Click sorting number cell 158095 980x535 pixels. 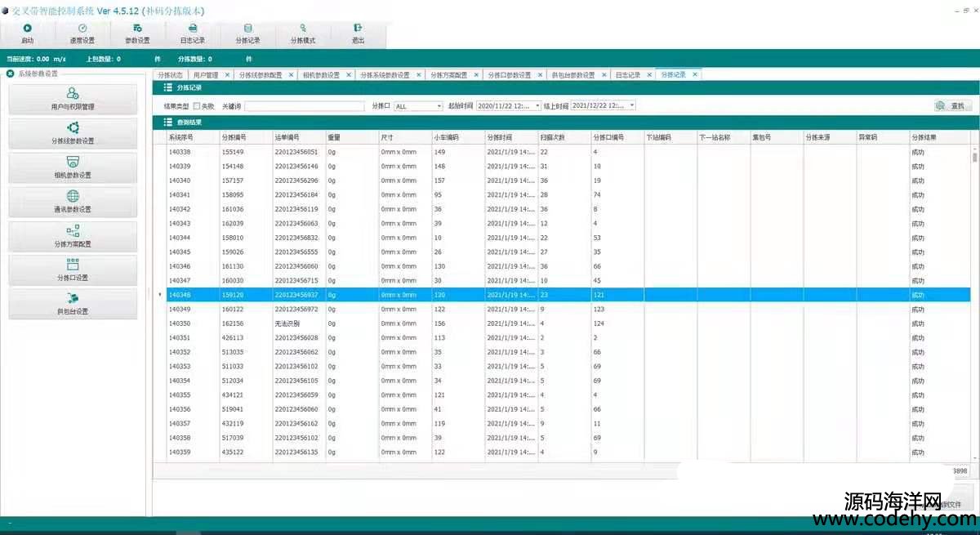tap(246, 194)
